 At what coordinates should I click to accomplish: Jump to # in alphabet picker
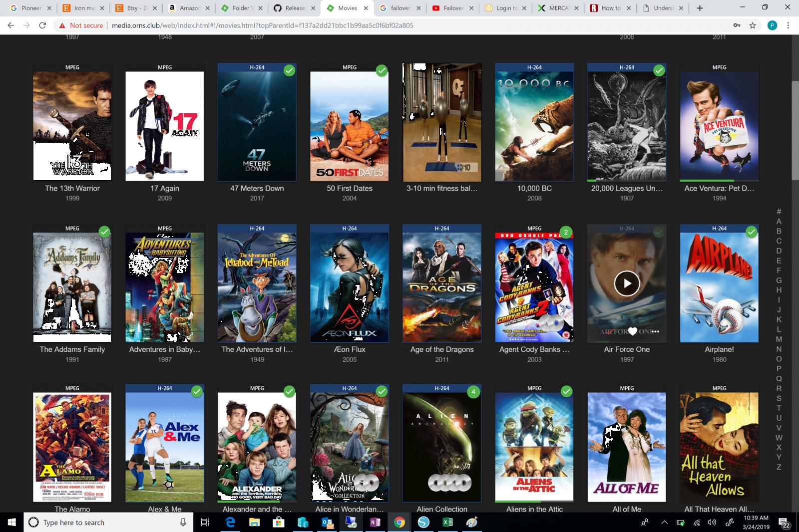(x=779, y=212)
